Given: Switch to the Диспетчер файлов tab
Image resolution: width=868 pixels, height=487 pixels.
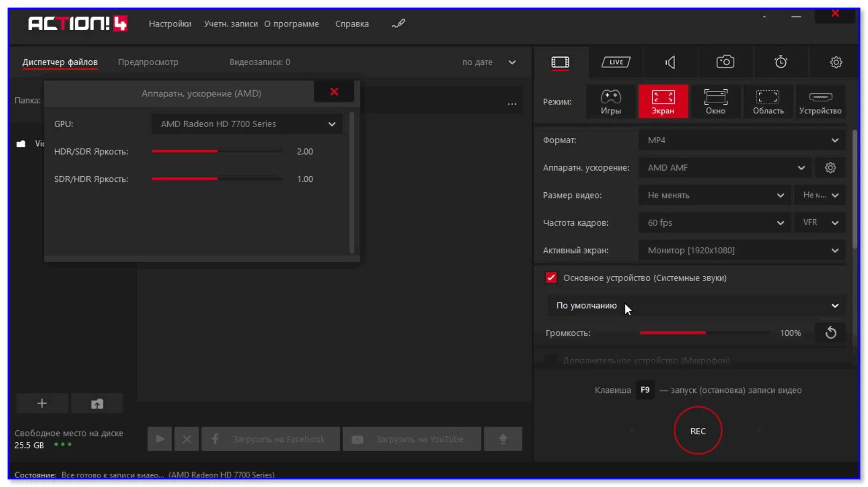Looking at the screenshot, I should tap(60, 62).
